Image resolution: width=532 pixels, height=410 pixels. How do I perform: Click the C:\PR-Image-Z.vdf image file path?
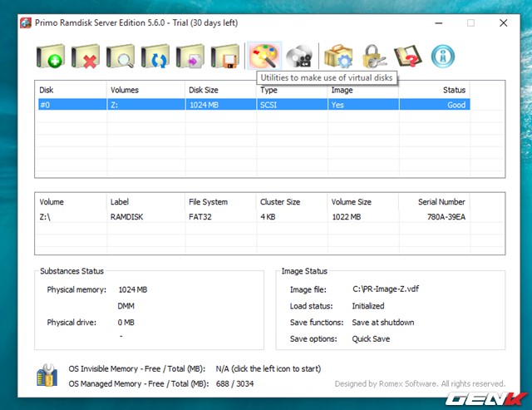386,289
